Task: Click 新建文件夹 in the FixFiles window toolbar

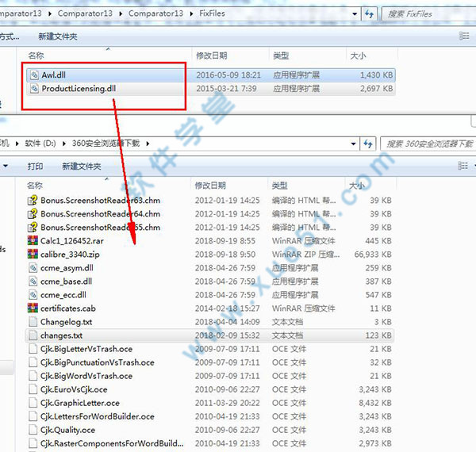Action: (58, 36)
